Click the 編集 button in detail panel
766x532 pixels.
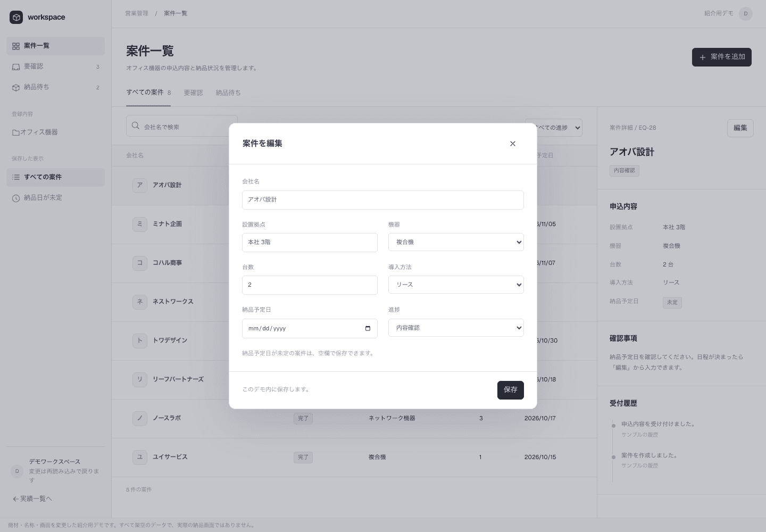point(740,128)
